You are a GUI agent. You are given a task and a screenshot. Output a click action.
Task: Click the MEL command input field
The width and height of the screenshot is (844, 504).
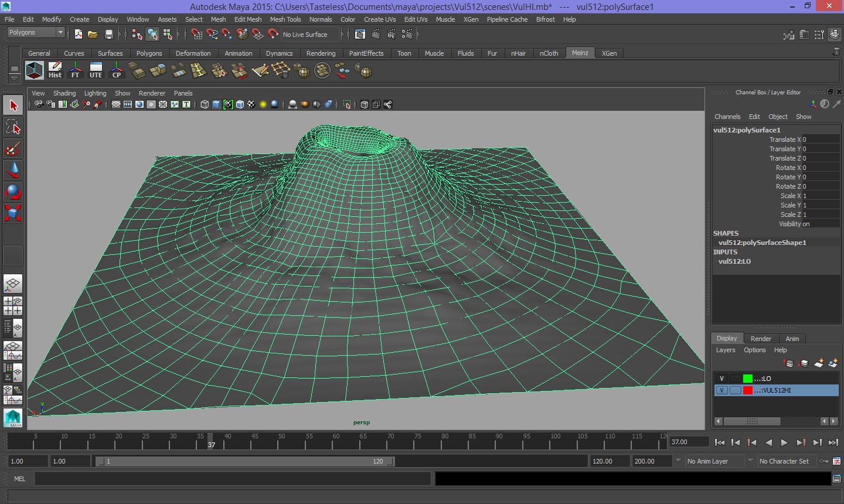233,479
